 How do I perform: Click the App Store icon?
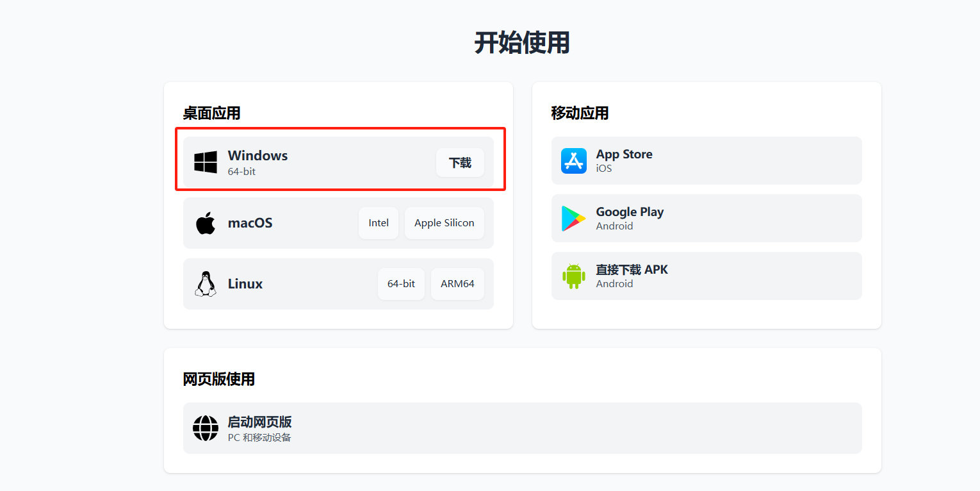pyautogui.click(x=574, y=161)
